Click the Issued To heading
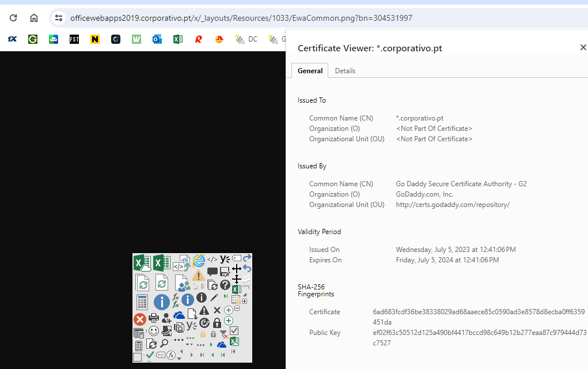The image size is (588, 369). [x=312, y=100]
